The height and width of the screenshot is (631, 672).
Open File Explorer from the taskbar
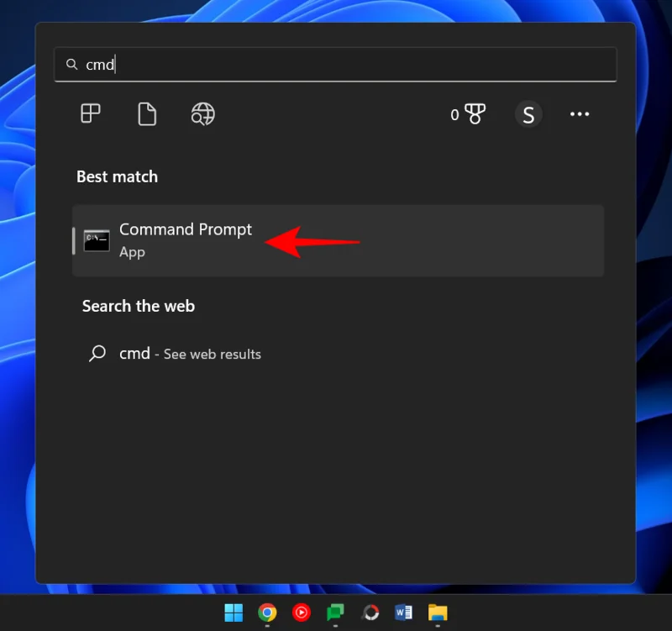(x=437, y=612)
